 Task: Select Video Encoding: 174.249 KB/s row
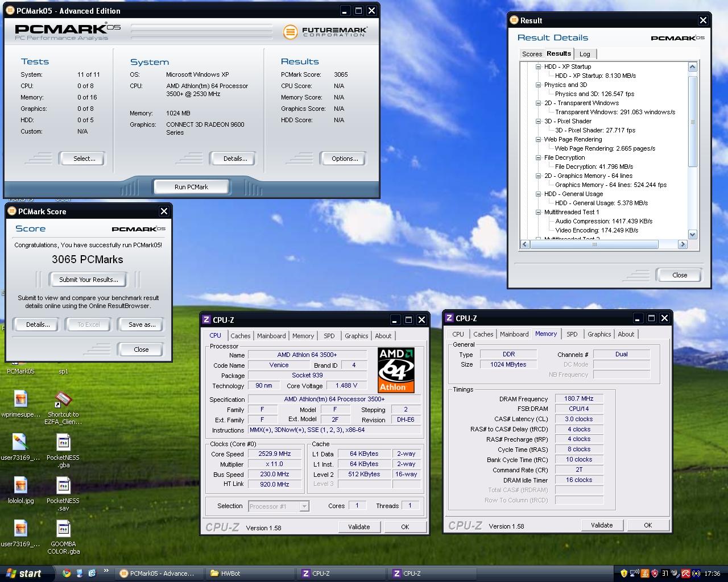click(x=597, y=230)
